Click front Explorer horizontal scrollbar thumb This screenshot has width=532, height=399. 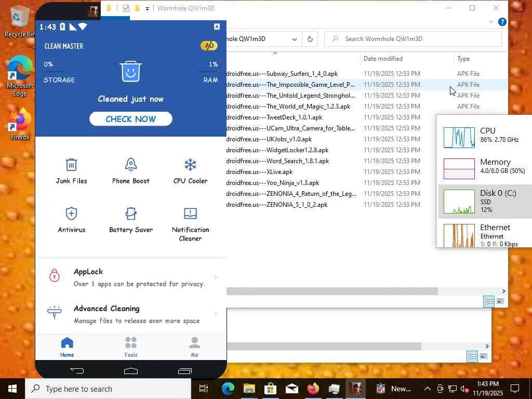click(332, 291)
